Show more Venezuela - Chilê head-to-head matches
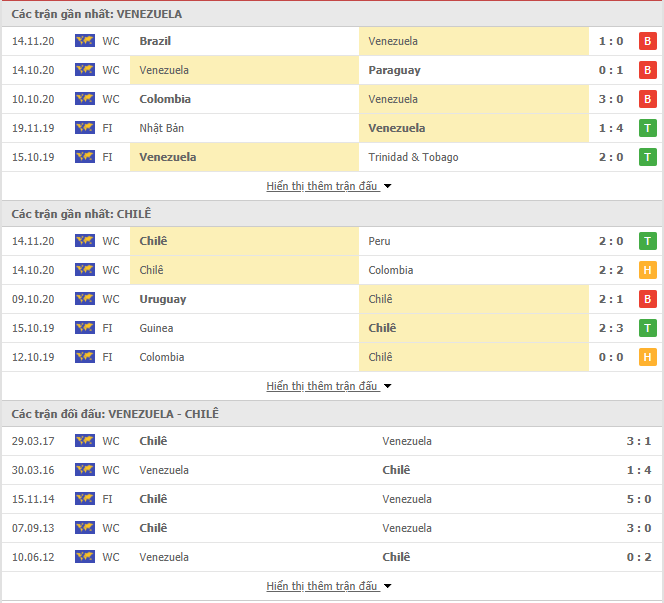Image resolution: width=664 pixels, height=603 pixels. click(329, 586)
